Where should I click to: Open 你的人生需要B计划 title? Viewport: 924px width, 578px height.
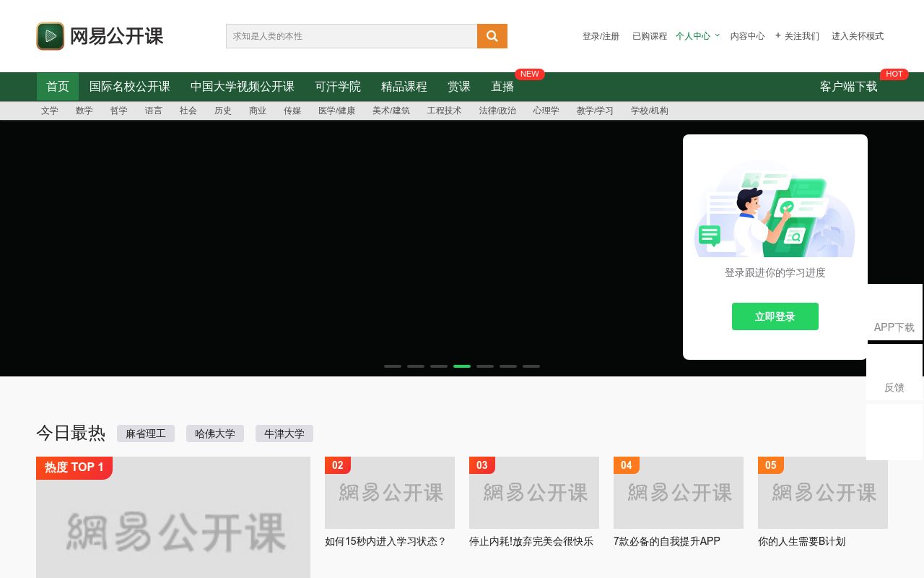click(x=801, y=541)
